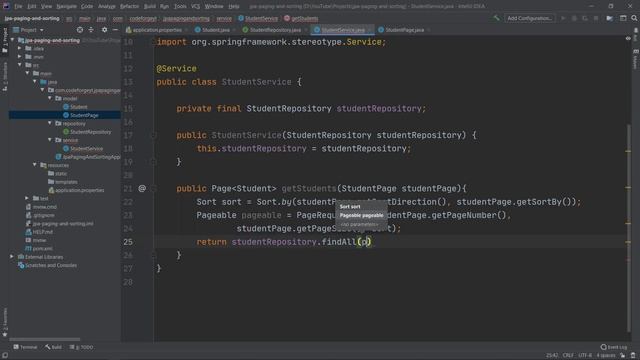Click locate/scroll-from-source icon in Project panel
The image size is (640, 360).
point(80,30)
